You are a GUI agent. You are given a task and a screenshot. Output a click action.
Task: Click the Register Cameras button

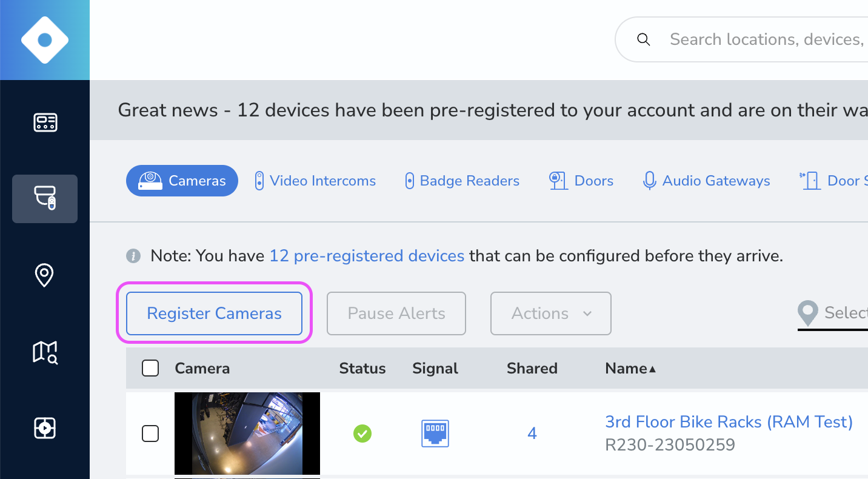213,313
